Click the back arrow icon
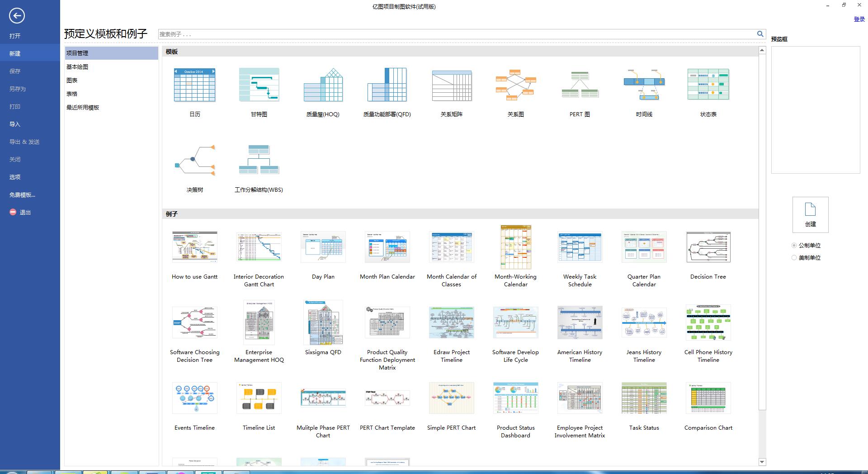This screenshot has width=868, height=474. tap(17, 16)
